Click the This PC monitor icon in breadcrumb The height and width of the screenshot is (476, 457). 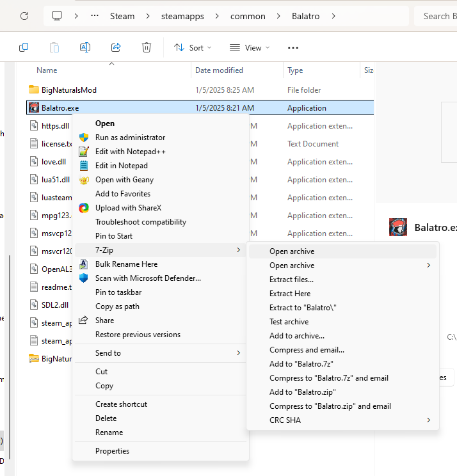click(x=57, y=16)
